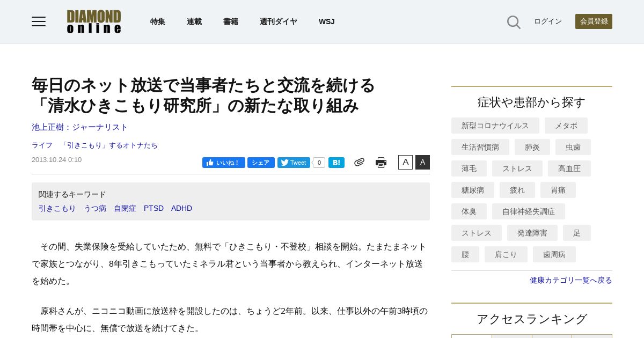Click the 関連するキーワード label
Image resolution: width=644 pixels, height=338 pixels.
pos(72,194)
